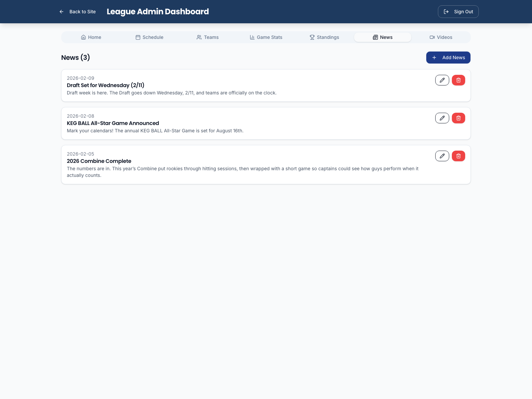Delete the KEG BALL All-Star Game article
The image size is (532, 399).
458,118
